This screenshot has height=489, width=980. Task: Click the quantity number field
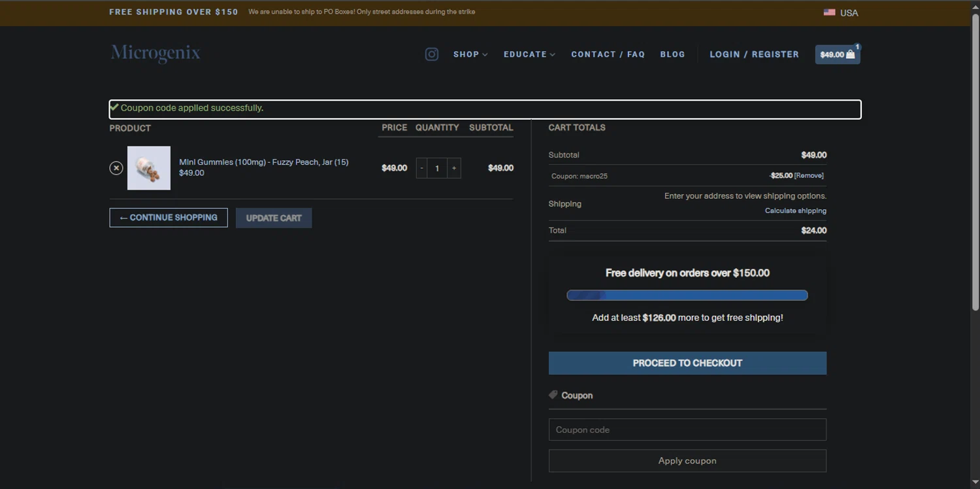(x=437, y=168)
